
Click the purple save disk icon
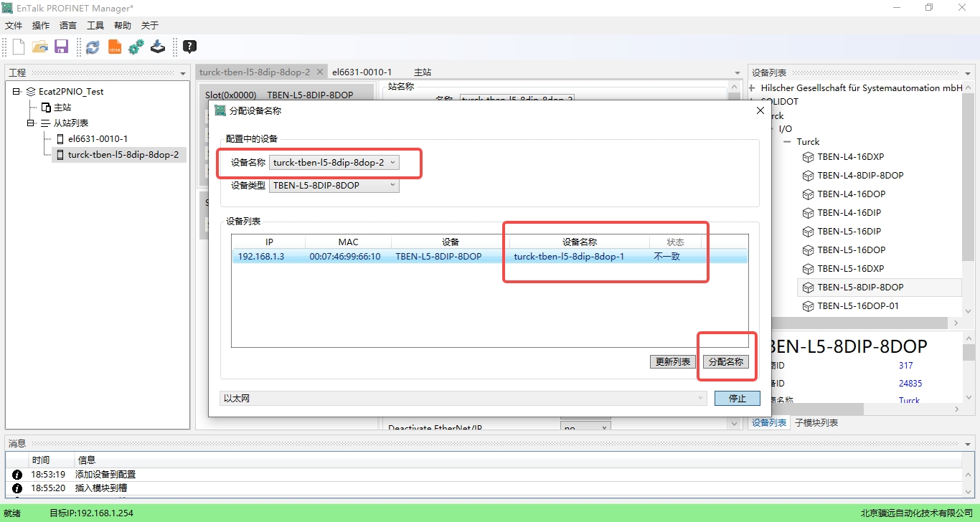tap(61, 47)
